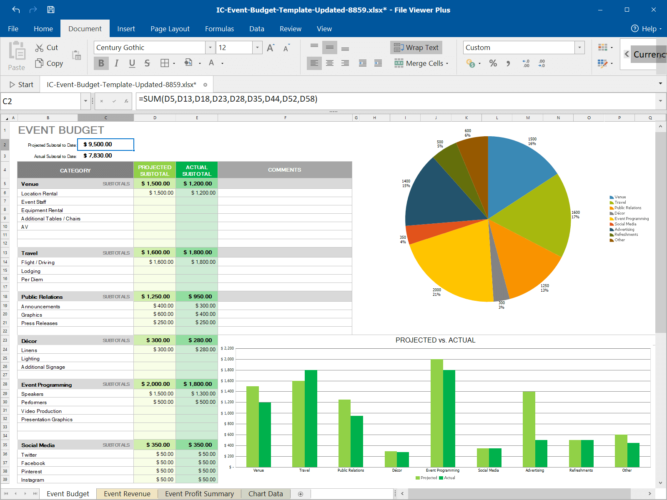Screen dimensions: 667x500
Task: Click the Cut button in the ribbon
Action: pyautogui.click(x=45, y=47)
